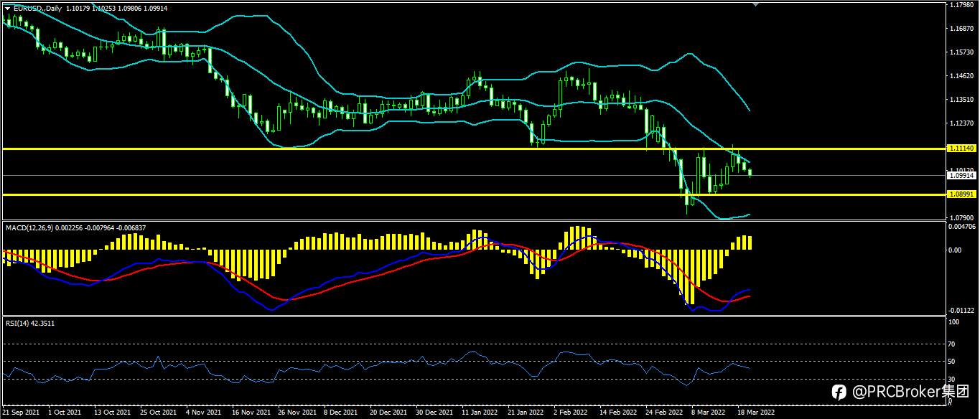Image resolution: width=980 pixels, height=419 pixels.
Task: Click the 8 Mar 2022 date label
Action: (708, 413)
